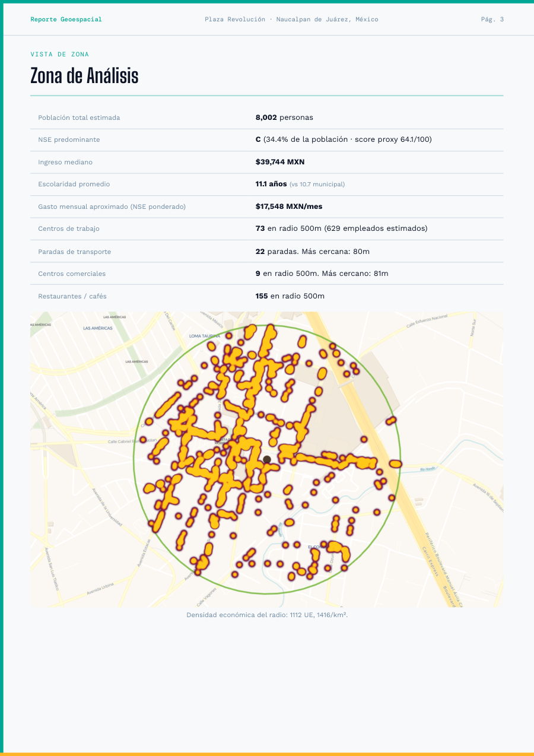Screen dimensions: 534x756
Task: Click the note '(vs 10.7 municipal)'
Action: pyautogui.click(x=317, y=185)
